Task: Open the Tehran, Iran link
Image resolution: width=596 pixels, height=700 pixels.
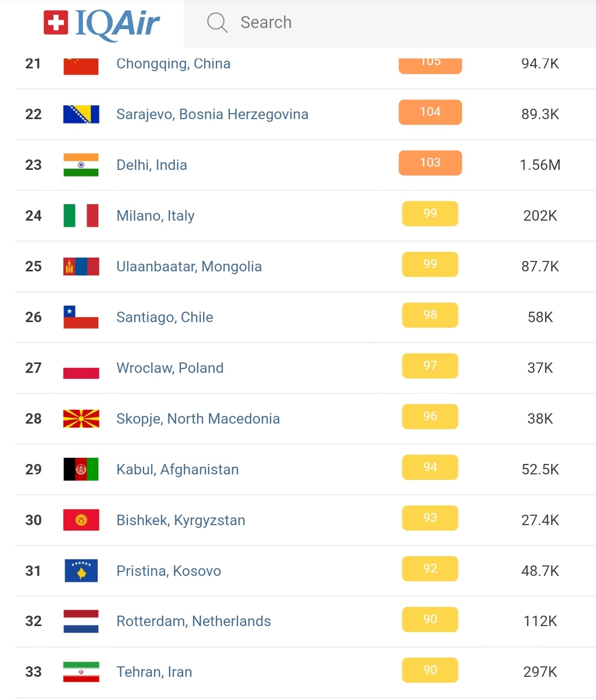Action: click(154, 672)
